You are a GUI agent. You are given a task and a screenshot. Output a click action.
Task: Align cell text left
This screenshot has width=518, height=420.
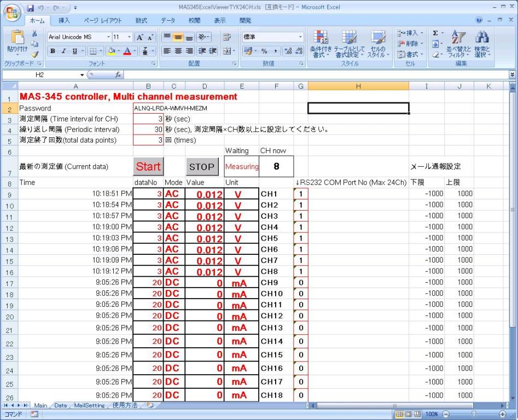[167, 51]
